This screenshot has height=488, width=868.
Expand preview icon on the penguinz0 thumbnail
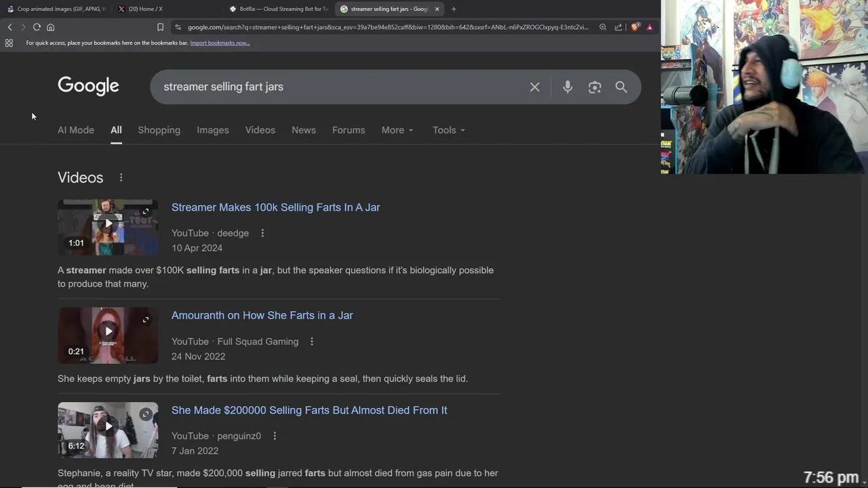(145, 414)
